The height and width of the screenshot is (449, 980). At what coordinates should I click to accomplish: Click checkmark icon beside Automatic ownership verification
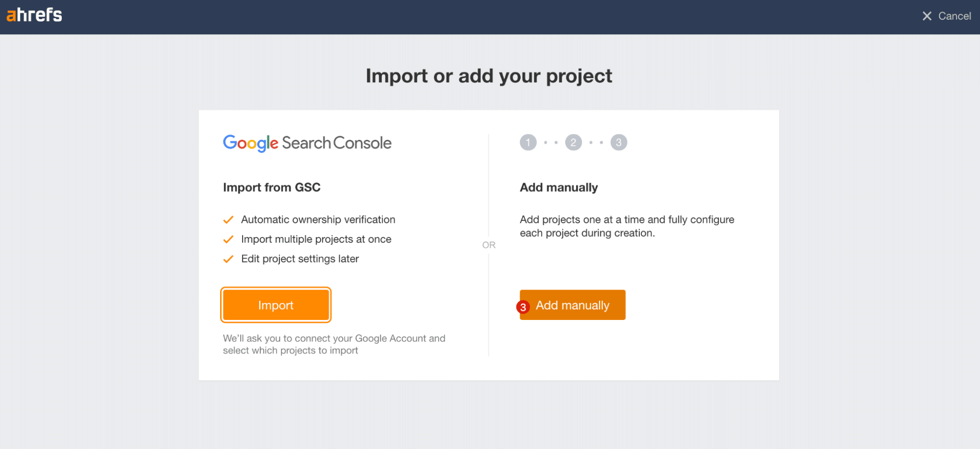(x=228, y=220)
